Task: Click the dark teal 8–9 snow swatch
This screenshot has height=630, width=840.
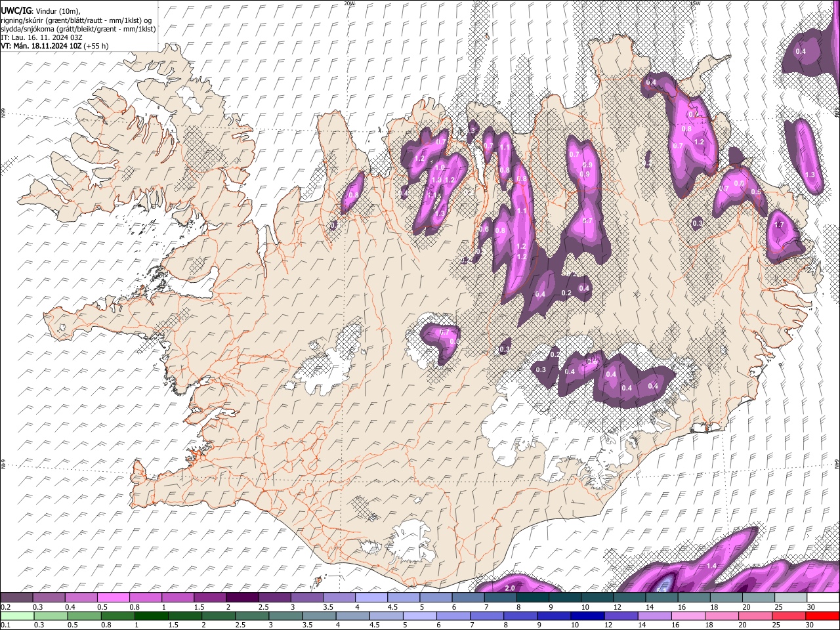Action: tap(534, 598)
